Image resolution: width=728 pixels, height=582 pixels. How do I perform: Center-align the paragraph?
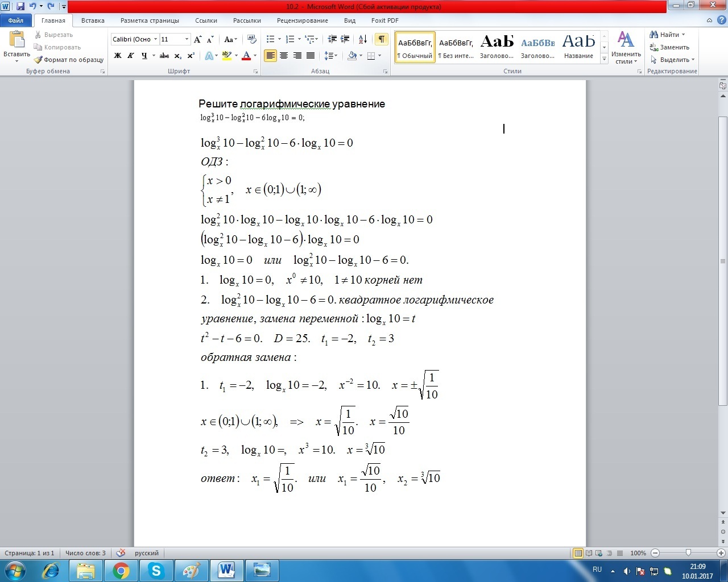pos(283,56)
